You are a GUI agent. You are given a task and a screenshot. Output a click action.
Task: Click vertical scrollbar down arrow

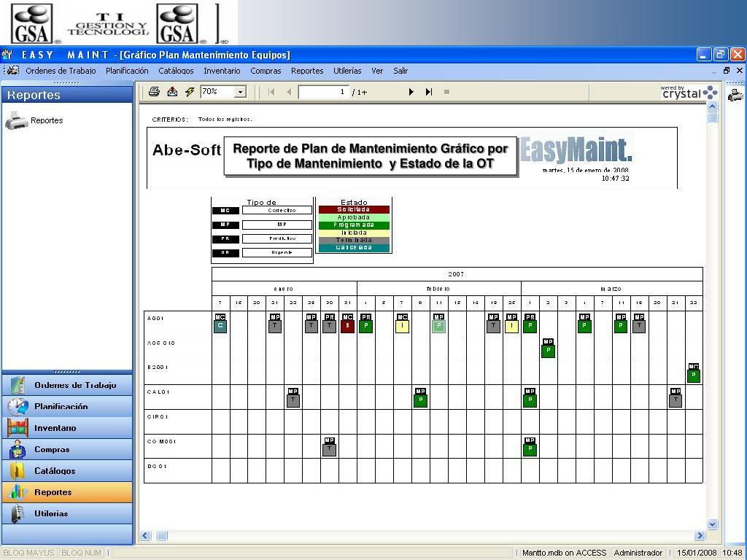[x=712, y=524]
